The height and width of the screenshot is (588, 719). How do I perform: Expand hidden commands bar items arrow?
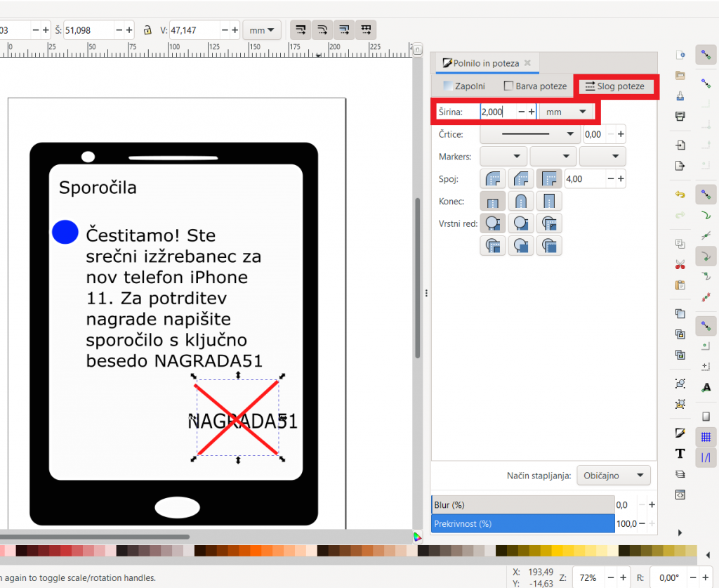[x=680, y=533]
